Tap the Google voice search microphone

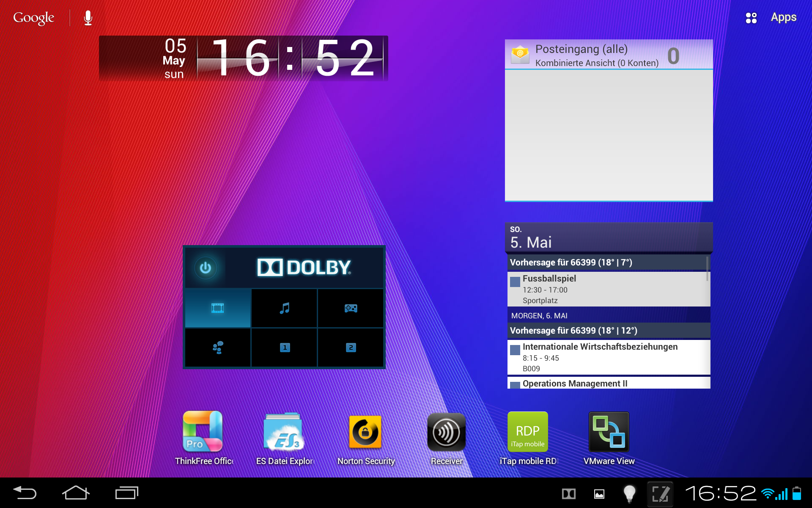88,18
